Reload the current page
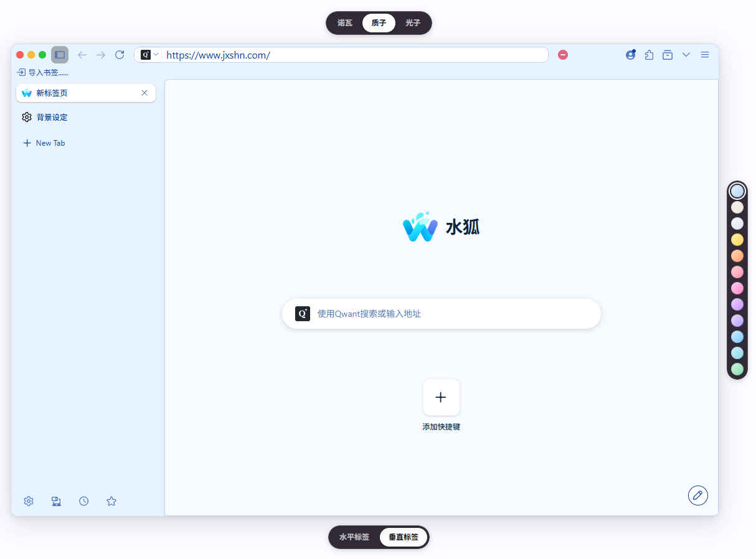Image resolution: width=756 pixels, height=559 pixels. click(120, 55)
